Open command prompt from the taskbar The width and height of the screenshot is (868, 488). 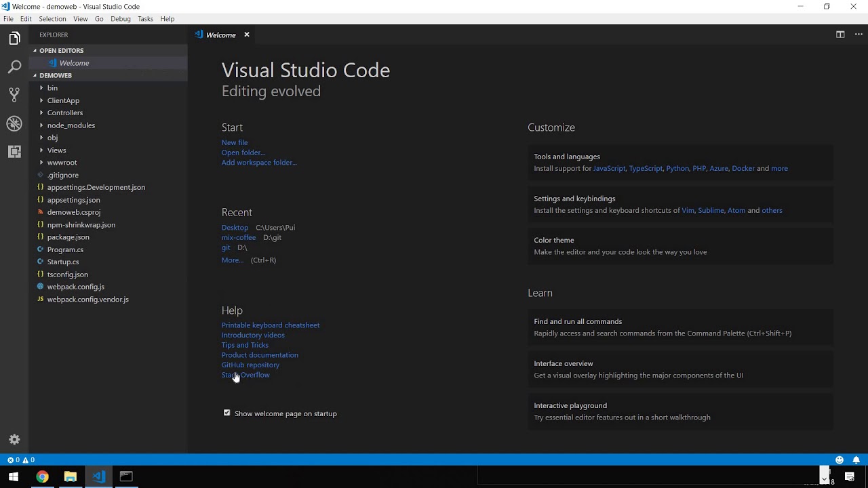point(126,476)
